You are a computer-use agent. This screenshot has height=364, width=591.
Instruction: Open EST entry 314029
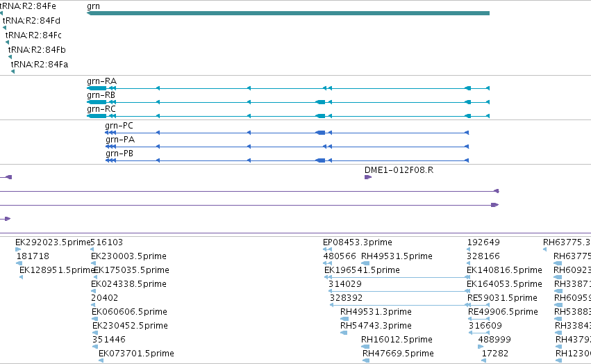[x=345, y=284]
